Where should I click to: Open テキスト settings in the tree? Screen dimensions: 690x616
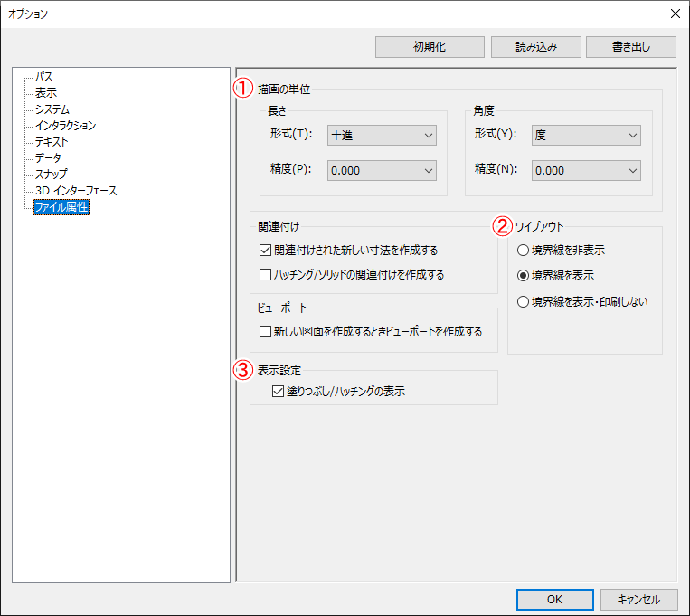(52, 142)
